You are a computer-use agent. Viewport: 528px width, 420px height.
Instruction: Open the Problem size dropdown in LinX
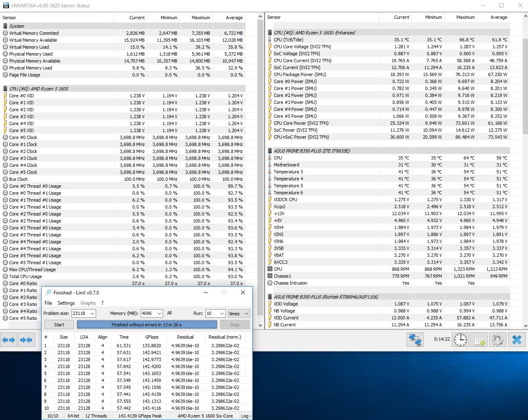[92, 313]
